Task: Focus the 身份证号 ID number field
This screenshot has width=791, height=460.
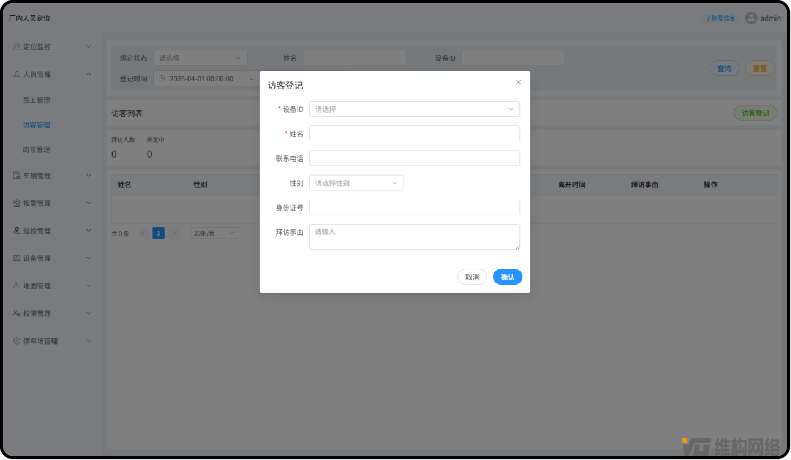Action: (414, 207)
